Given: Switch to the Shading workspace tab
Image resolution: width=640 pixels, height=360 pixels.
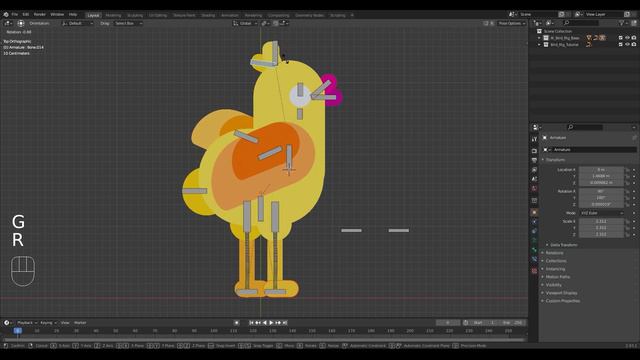Looking at the screenshot, I should [208, 15].
